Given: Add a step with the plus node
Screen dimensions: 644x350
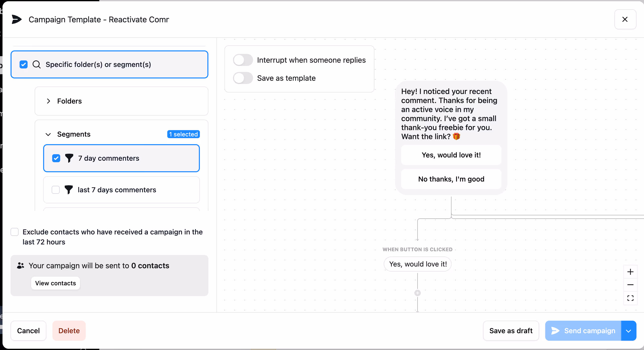Looking at the screenshot, I should click(x=418, y=293).
